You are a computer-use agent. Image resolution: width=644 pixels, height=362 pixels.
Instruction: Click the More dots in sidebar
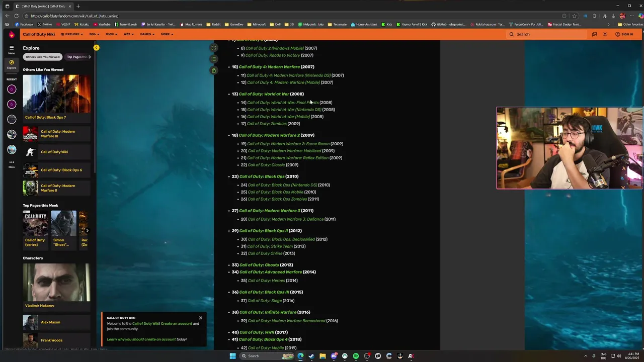pos(11,164)
